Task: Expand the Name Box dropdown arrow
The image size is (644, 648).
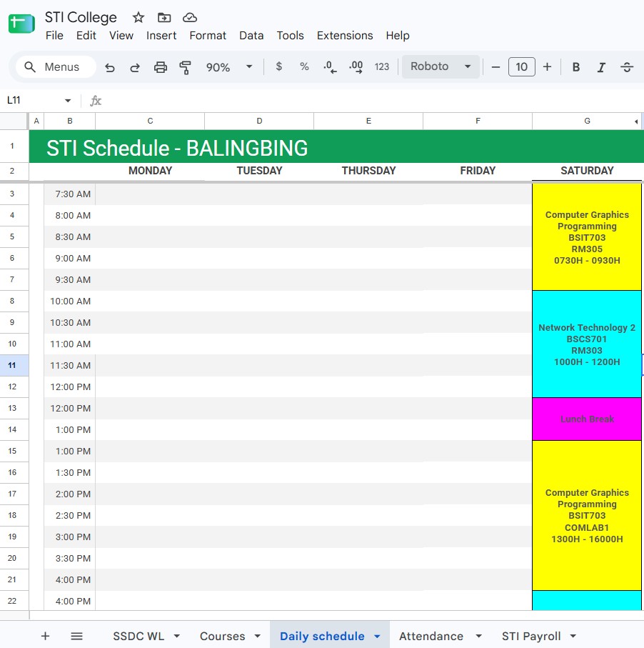Action: coord(68,101)
